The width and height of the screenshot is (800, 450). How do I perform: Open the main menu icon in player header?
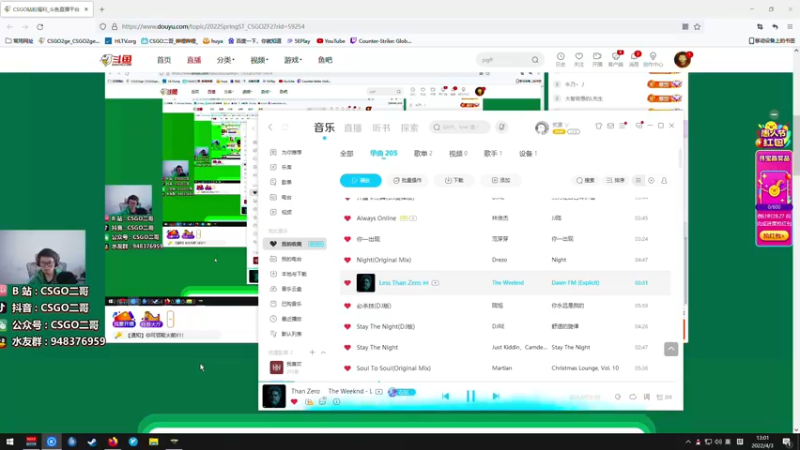tap(622, 126)
